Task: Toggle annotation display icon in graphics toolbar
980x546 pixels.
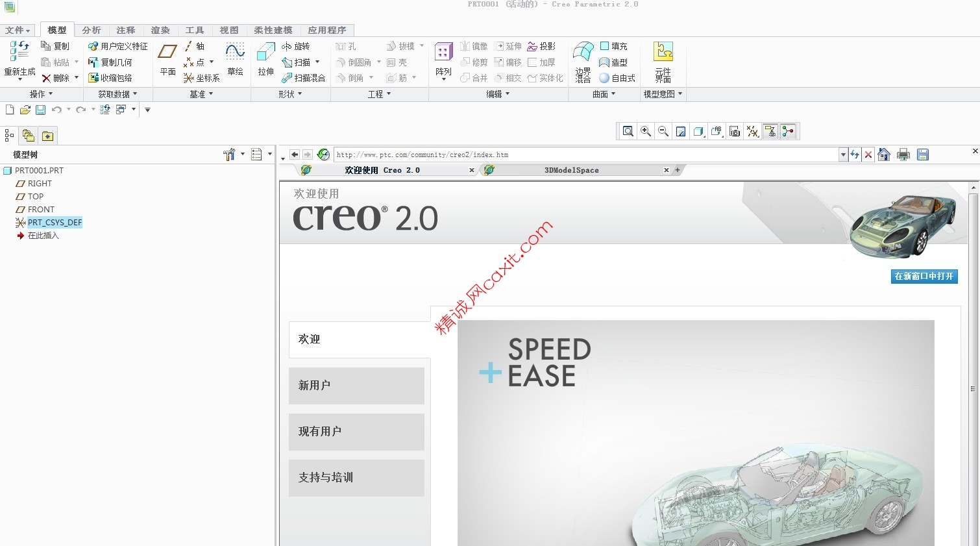Action: point(770,132)
